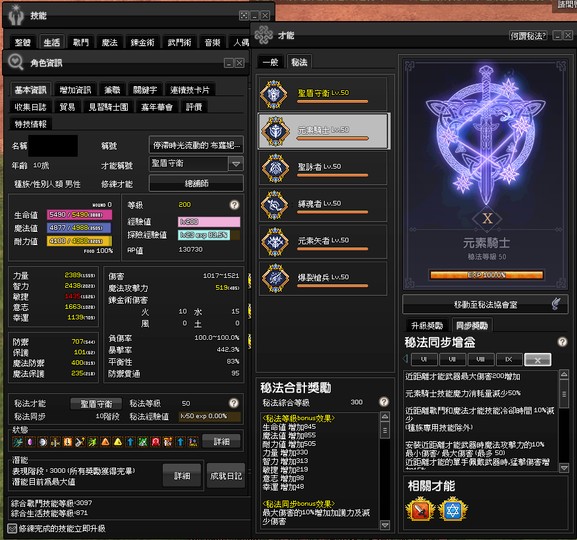This screenshot has height=540, width=577.
Task: Show earlier sync stages with left arrow
Action: pyautogui.click(x=406, y=358)
